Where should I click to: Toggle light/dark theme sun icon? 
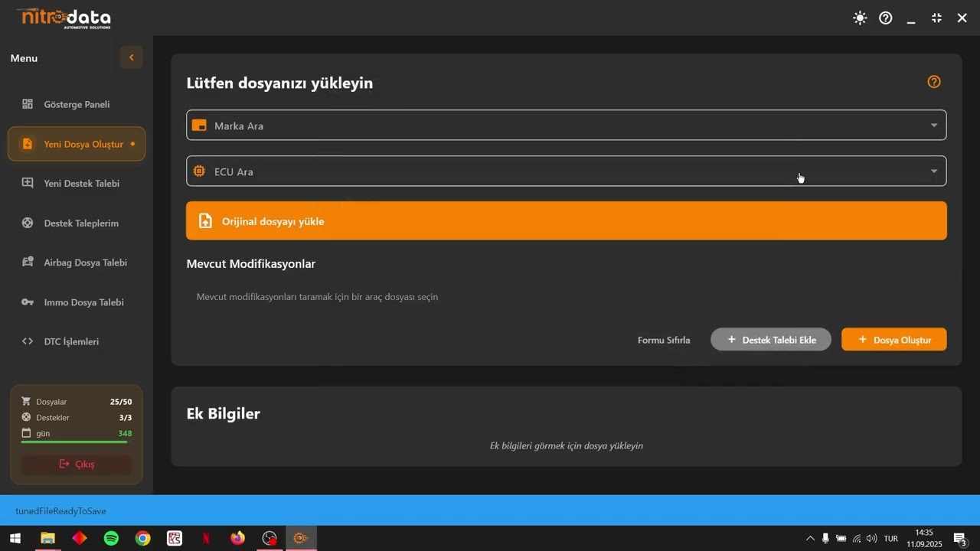(860, 18)
